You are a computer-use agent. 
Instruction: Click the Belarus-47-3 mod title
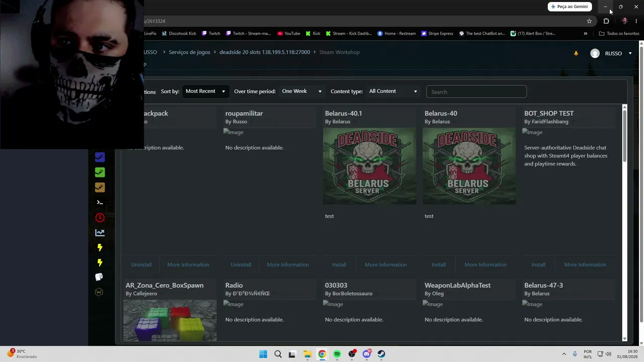(x=543, y=285)
